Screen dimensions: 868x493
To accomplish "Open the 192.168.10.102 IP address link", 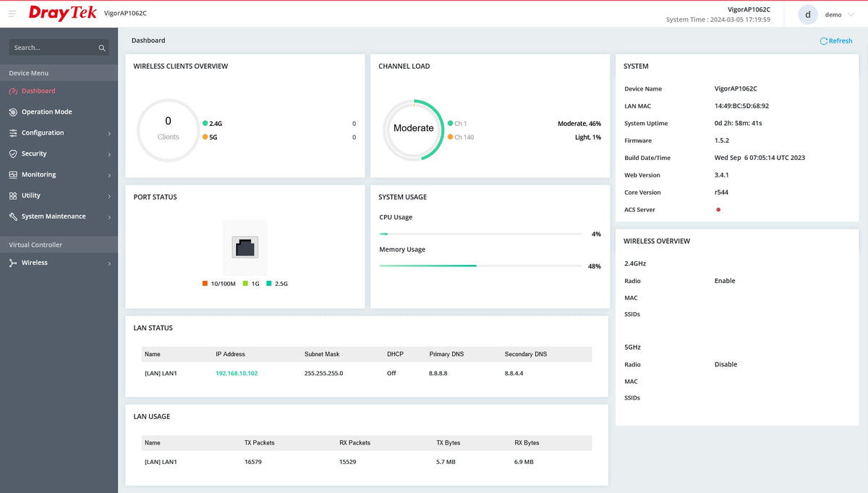I will 237,374.
